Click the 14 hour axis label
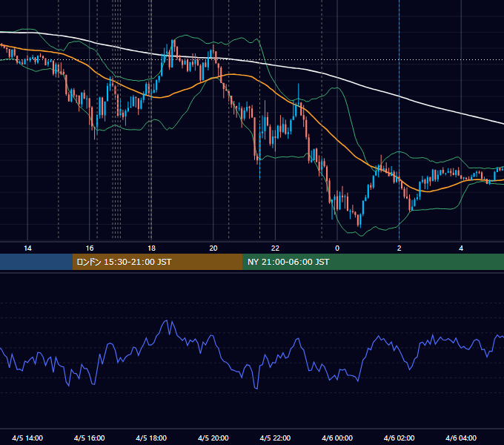 pyautogui.click(x=27, y=248)
